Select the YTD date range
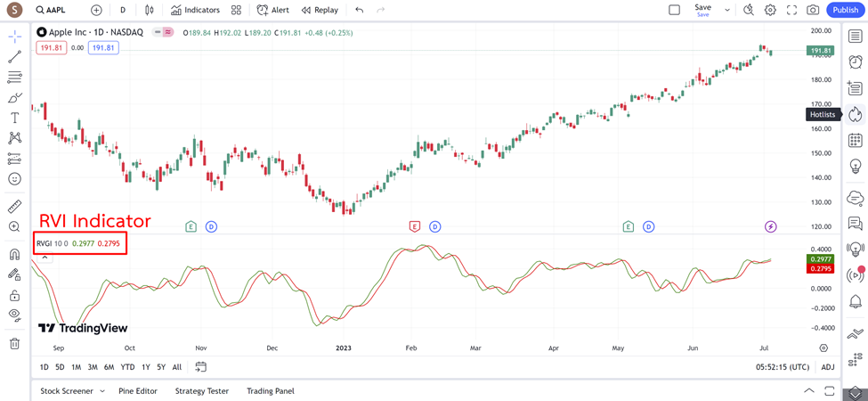This screenshot has width=868, height=401. pyautogui.click(x=128, y=366)
